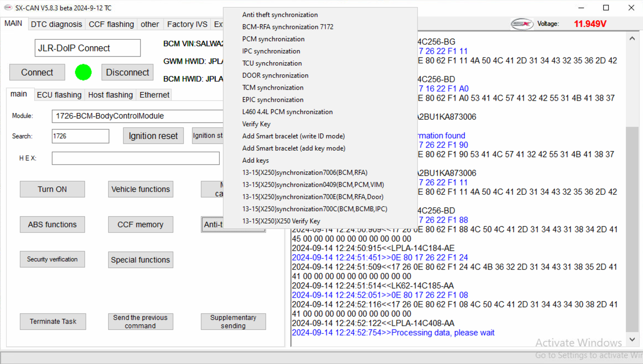
Task: Select L460 4.4L PCM synchronization
Action: click(x=287, y=112)
